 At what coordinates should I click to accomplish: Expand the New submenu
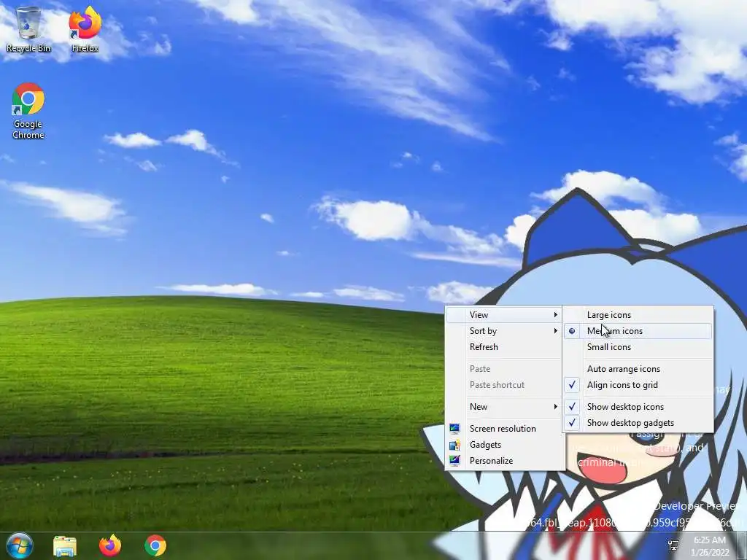[503, 407]
